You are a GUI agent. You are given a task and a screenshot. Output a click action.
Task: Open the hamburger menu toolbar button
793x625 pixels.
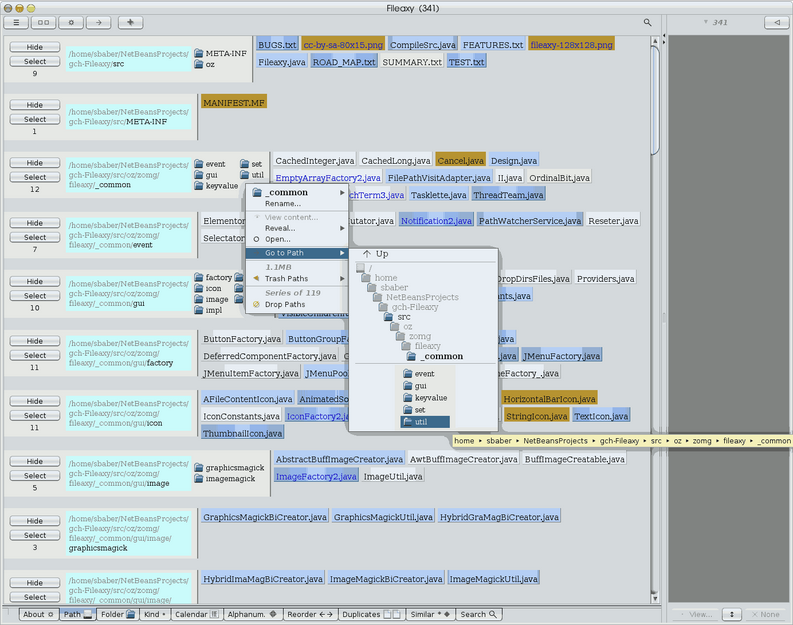pos(16,22)
